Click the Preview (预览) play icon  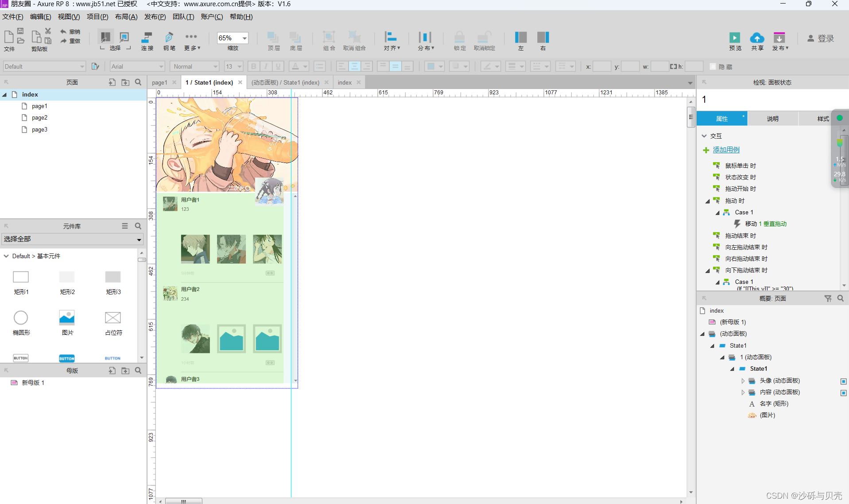735,38
